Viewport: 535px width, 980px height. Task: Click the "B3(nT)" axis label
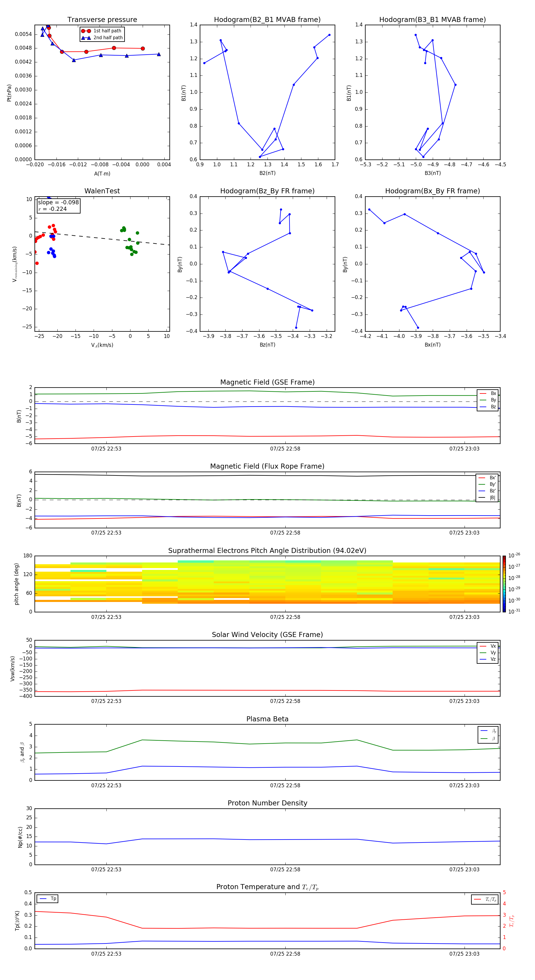coord(432,173)
